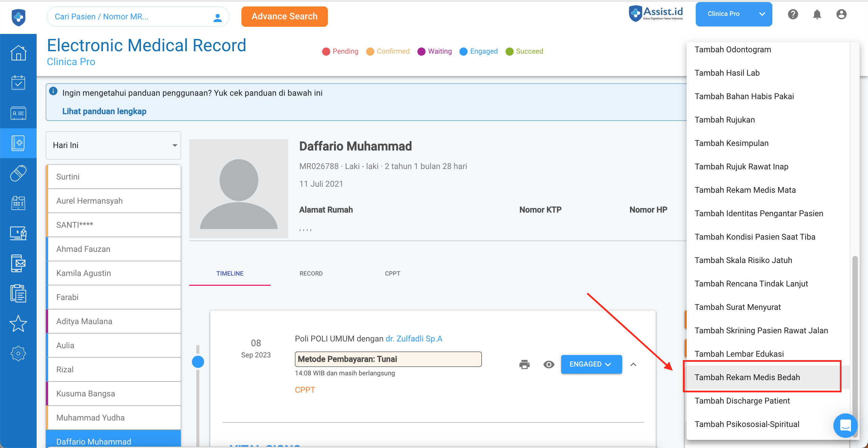
Task: Open the ENGAGED status dropdown
Action: pyautogui.click(x=591, y=365)
